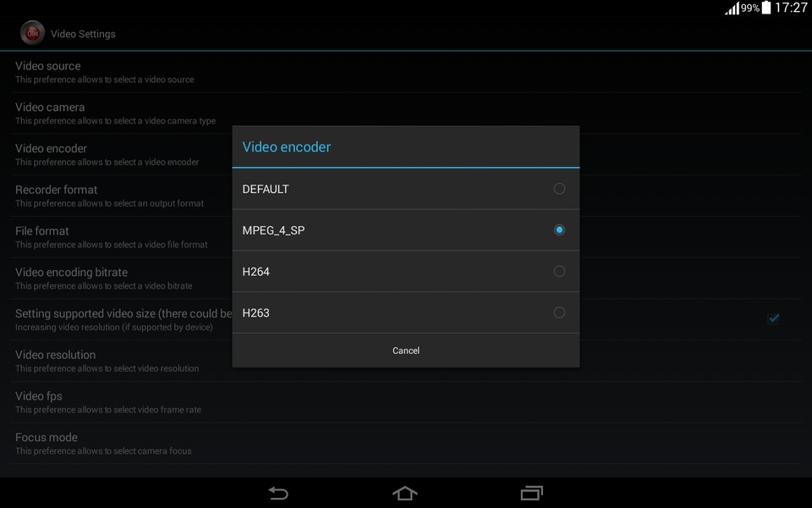Tap the Android back navigation icon
812x508 pixels.
tap(278, 493)
